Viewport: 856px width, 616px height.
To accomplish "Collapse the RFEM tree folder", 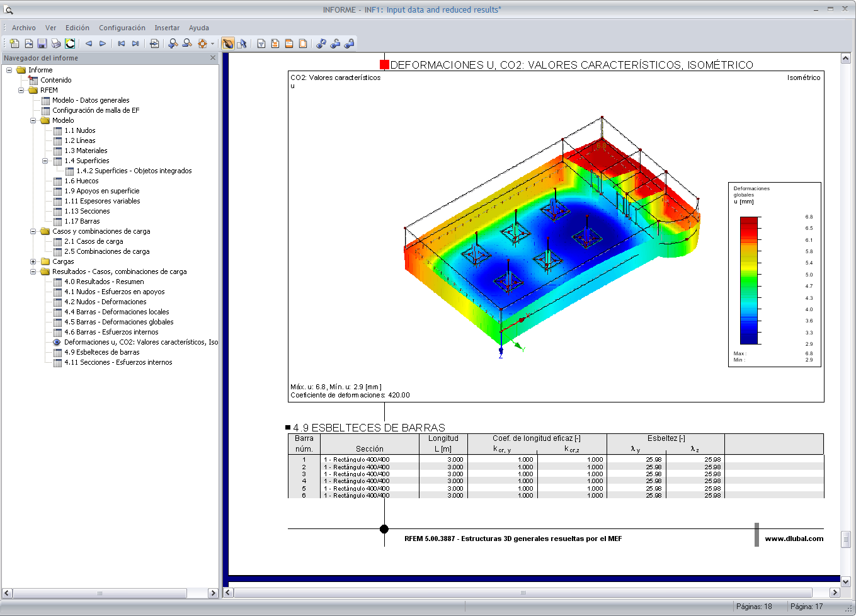I will [x=21, y=90].
